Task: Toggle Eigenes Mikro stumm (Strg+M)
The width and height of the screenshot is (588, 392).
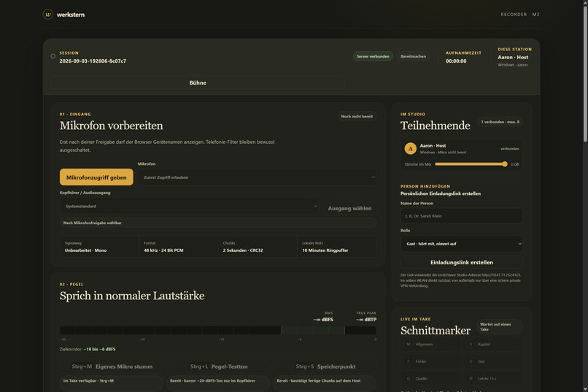Action: tap(112, 366)
